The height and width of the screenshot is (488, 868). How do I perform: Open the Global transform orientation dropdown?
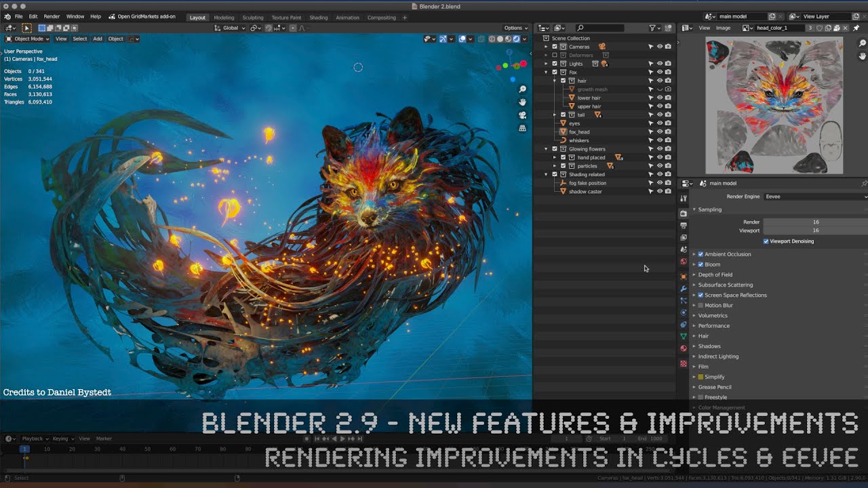[229, 28]
